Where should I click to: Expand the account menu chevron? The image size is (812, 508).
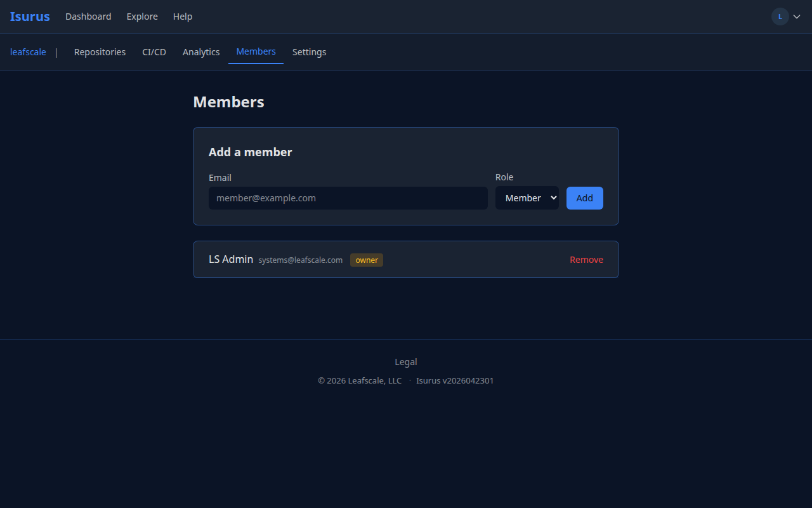pos(797,17)
